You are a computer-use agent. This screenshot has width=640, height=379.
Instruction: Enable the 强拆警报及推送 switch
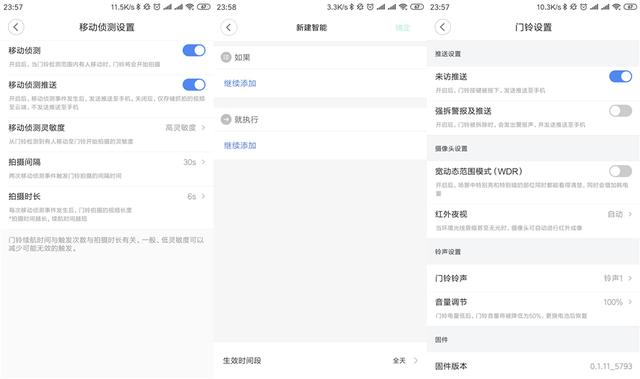click(x=620, y=111)
